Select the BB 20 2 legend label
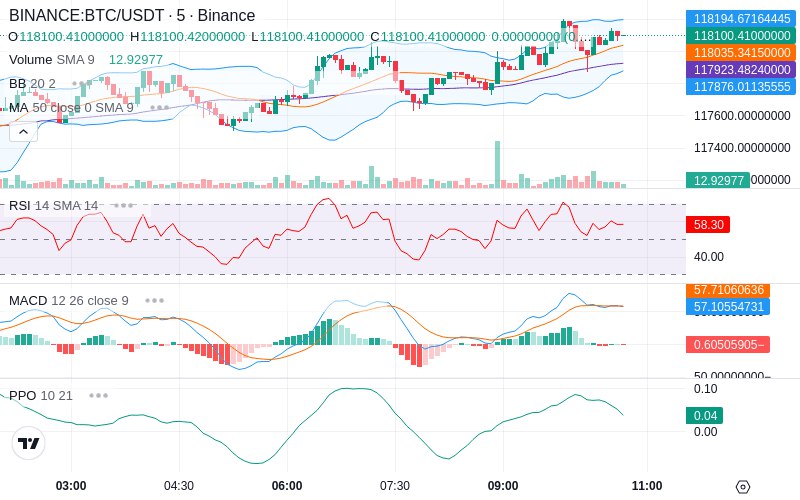800x500 pixels. (32, 83)
